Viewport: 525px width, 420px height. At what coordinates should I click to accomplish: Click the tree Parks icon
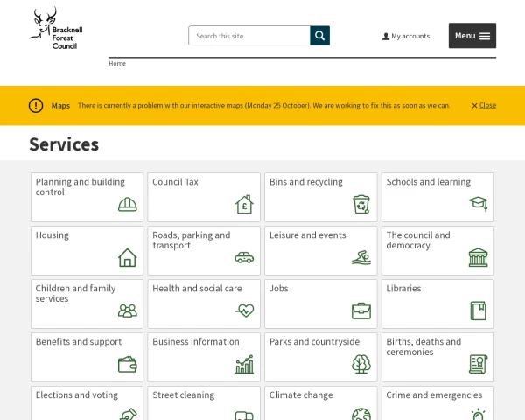tap(361, 364)
